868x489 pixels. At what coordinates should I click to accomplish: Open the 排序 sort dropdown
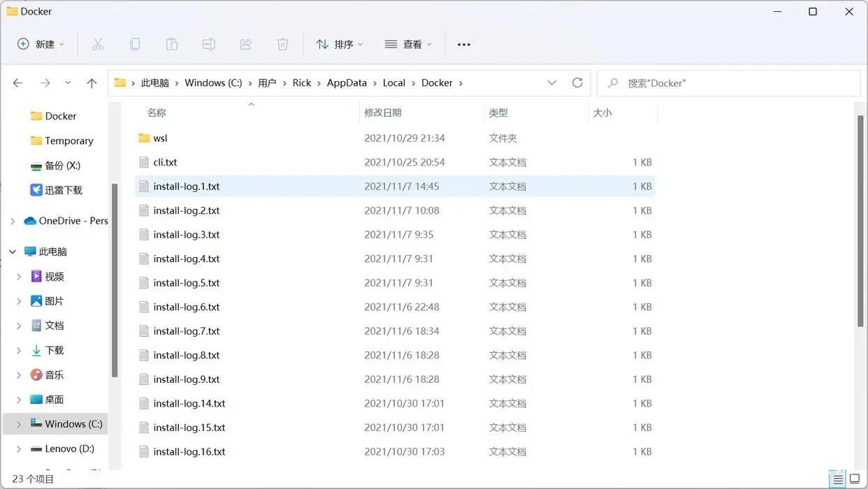point(340,44)
